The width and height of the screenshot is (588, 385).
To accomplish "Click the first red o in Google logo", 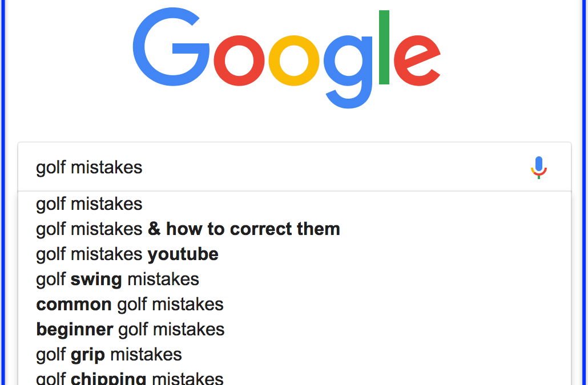I will click(239, 60).
